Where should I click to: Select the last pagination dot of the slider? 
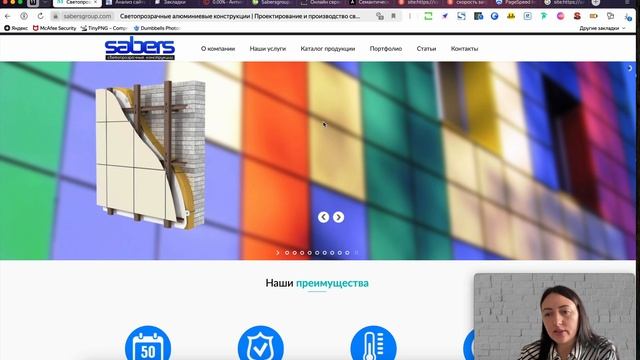[x=347, y=253]
